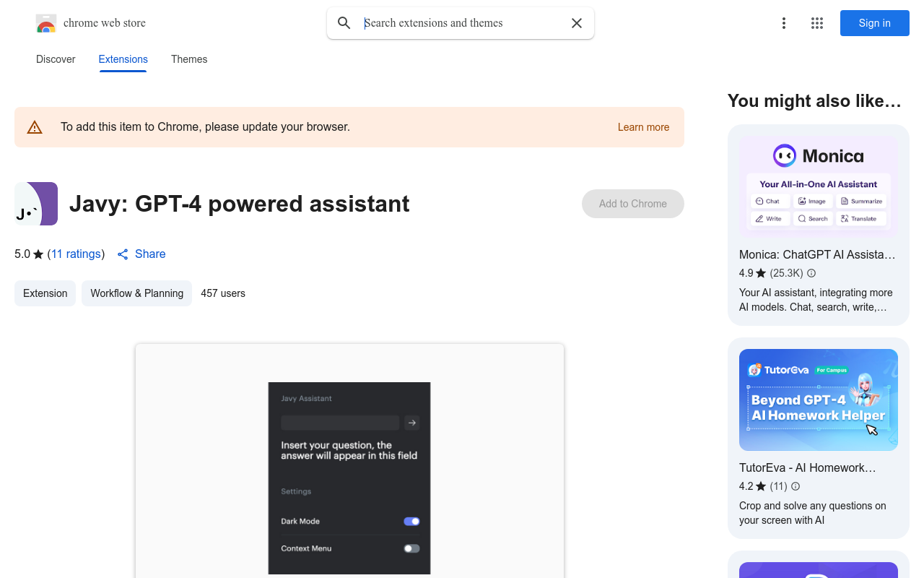Select the Extensions tab
Viewport: 924px width, 578px height.
click(123, 59)
